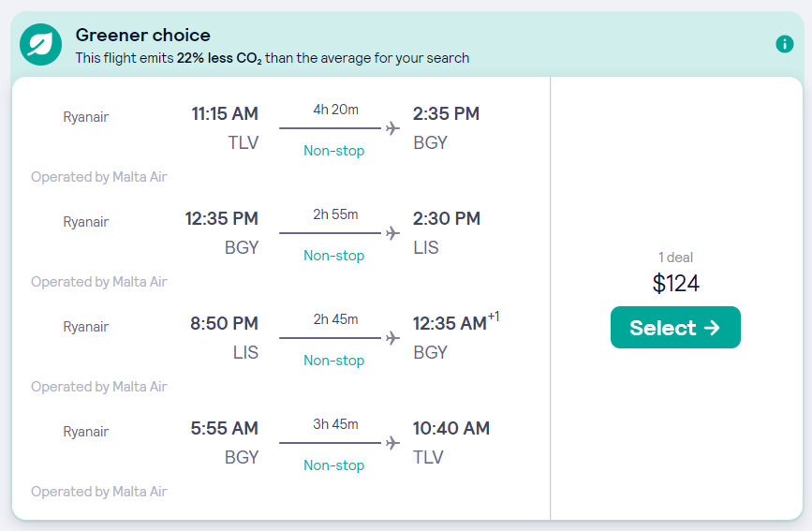Click the 12:35 AM +1 arrival time
812x531 pixels.
coord(456,322)
